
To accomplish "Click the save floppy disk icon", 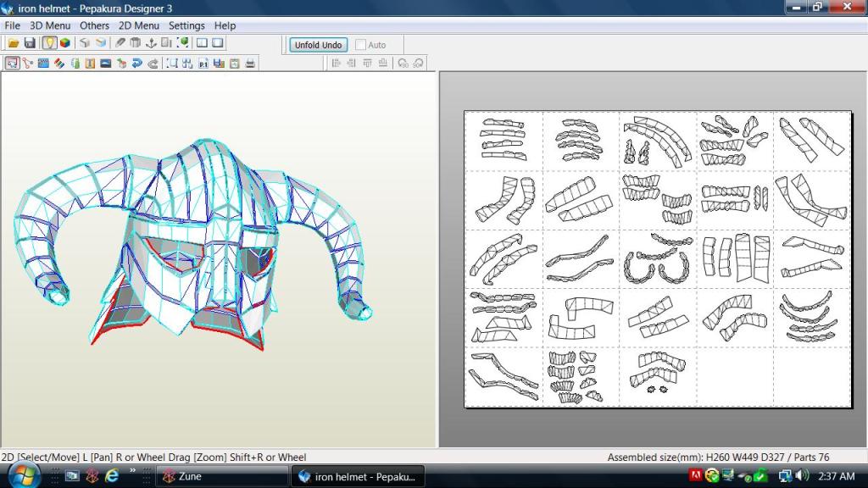I will [30, 43].
